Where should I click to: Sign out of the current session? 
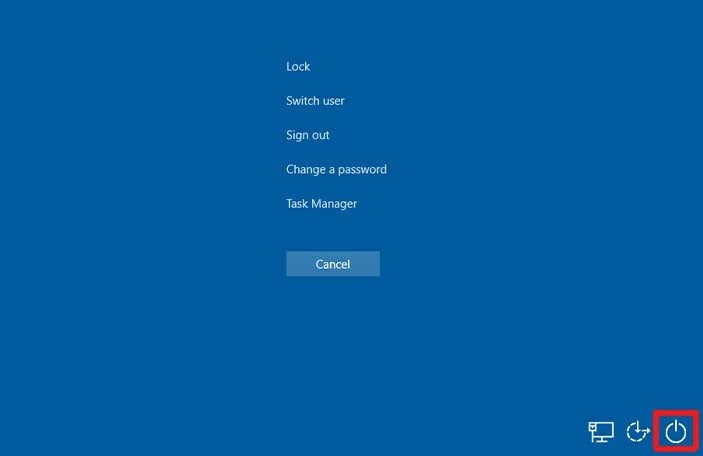tap(307, 135)
